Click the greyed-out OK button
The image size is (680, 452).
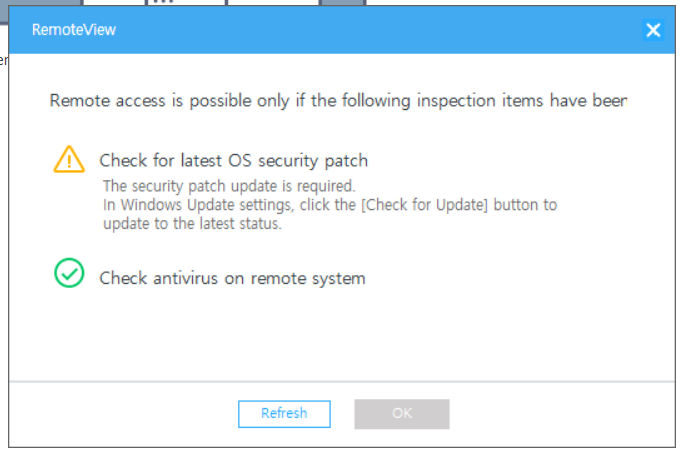402,414
